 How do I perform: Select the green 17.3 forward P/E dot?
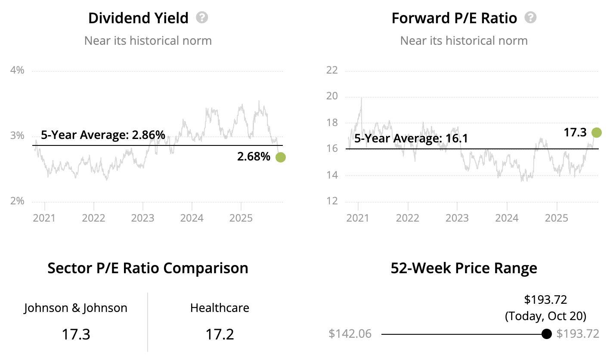click(596, 133)
